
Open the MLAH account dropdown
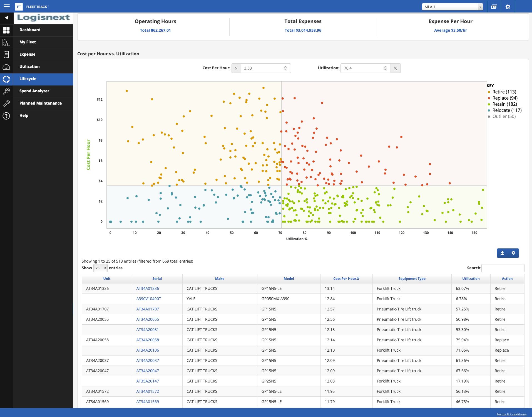pos(452,7)
